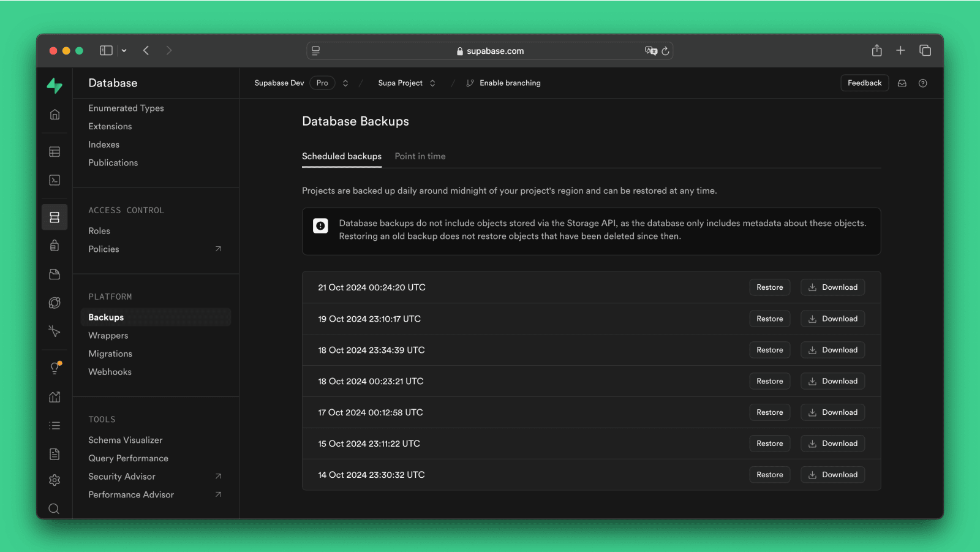
Task: Open the Table Editor icon
Action: point(55,152)
